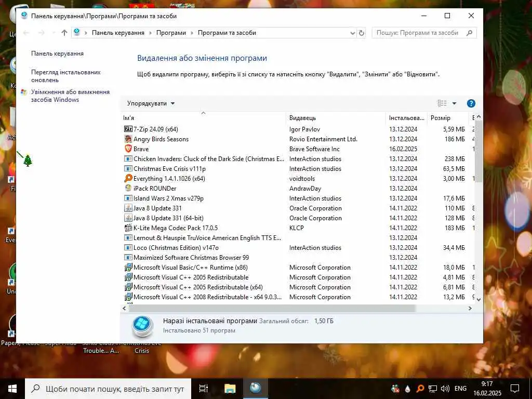Refresh the address bar location
This screenshot has width=532, height=399.
click(x=362, y=33)
